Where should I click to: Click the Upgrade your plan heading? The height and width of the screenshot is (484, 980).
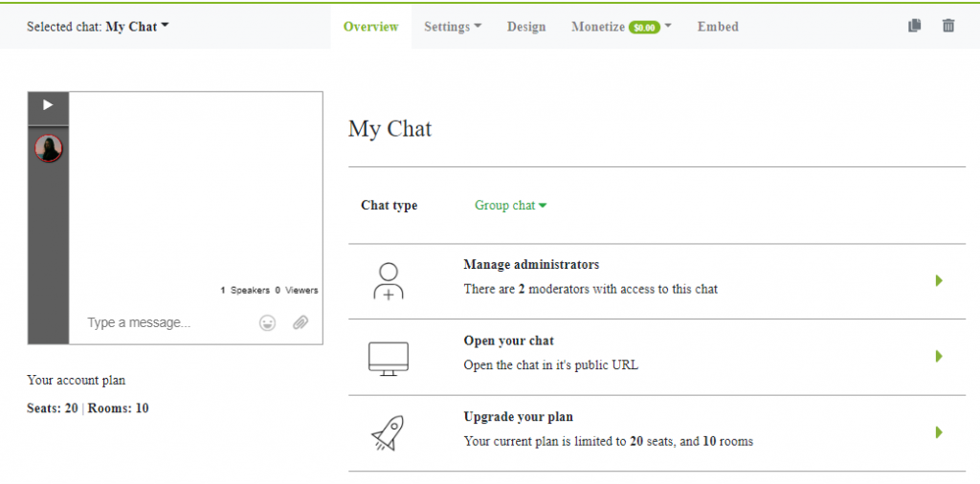[518, 416]
